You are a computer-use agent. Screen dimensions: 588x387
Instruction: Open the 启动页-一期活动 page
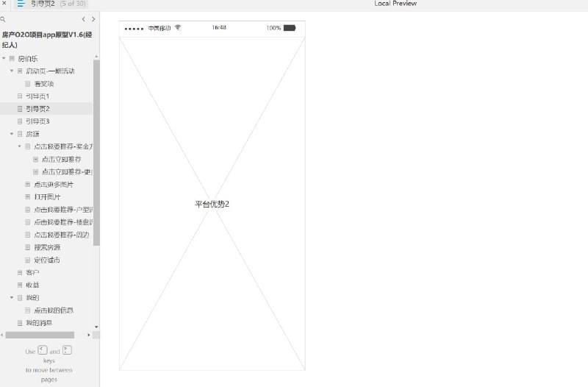click(x=50, y=71)
